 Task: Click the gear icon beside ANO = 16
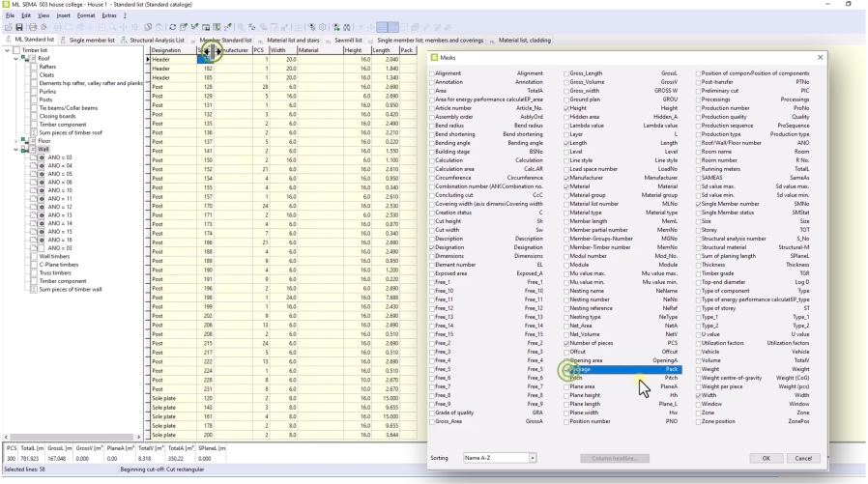coord(42,241)
